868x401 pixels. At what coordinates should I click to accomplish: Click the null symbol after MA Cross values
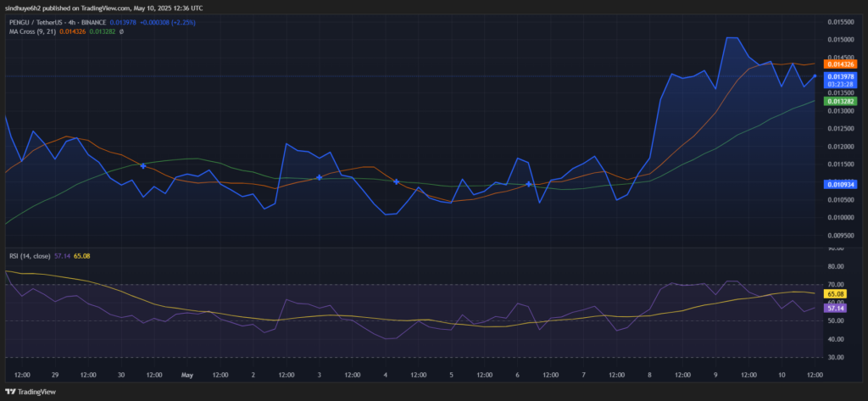[x=122, y=32]
